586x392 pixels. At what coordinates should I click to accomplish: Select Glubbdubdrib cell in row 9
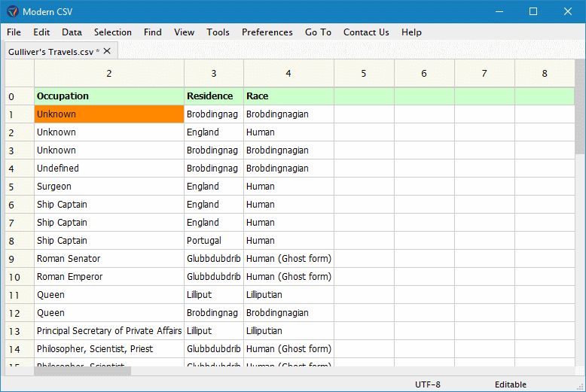point(214,259)
